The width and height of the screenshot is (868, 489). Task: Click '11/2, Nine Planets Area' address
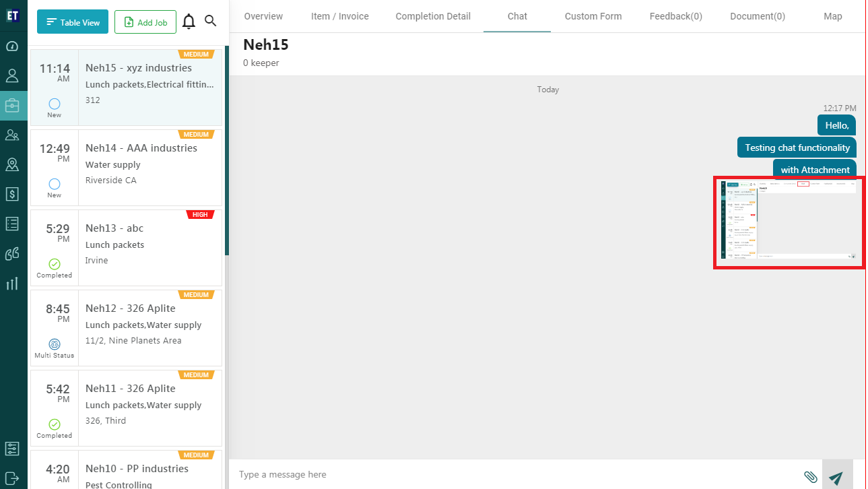coord(133,341)
